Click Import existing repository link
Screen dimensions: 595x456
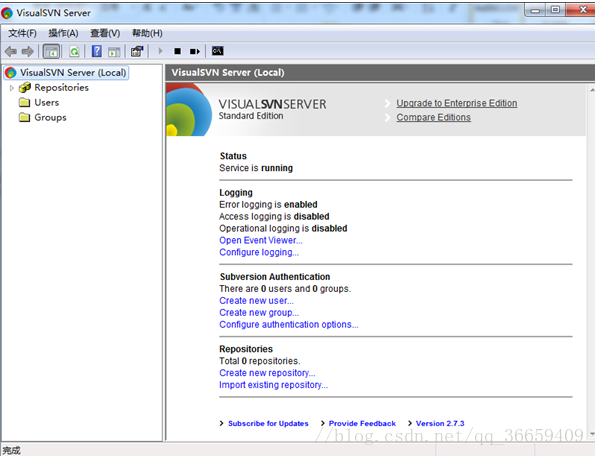273,385
